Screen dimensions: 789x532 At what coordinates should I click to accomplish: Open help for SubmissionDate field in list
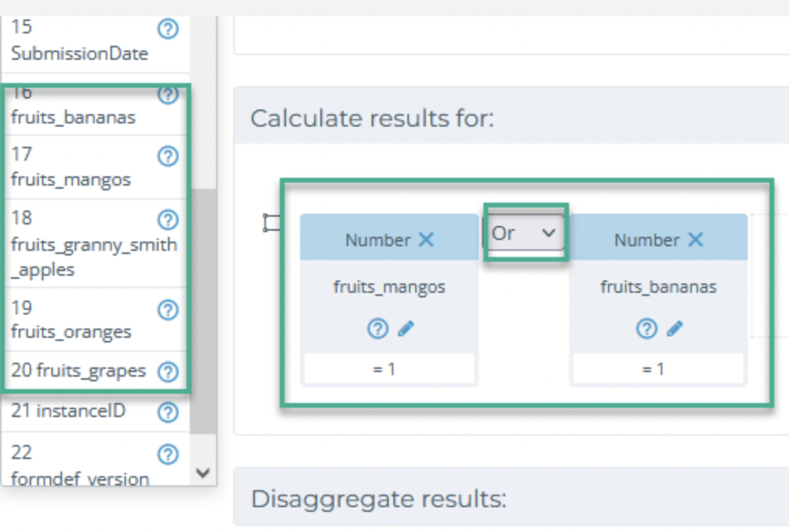[x=168, y=30]
